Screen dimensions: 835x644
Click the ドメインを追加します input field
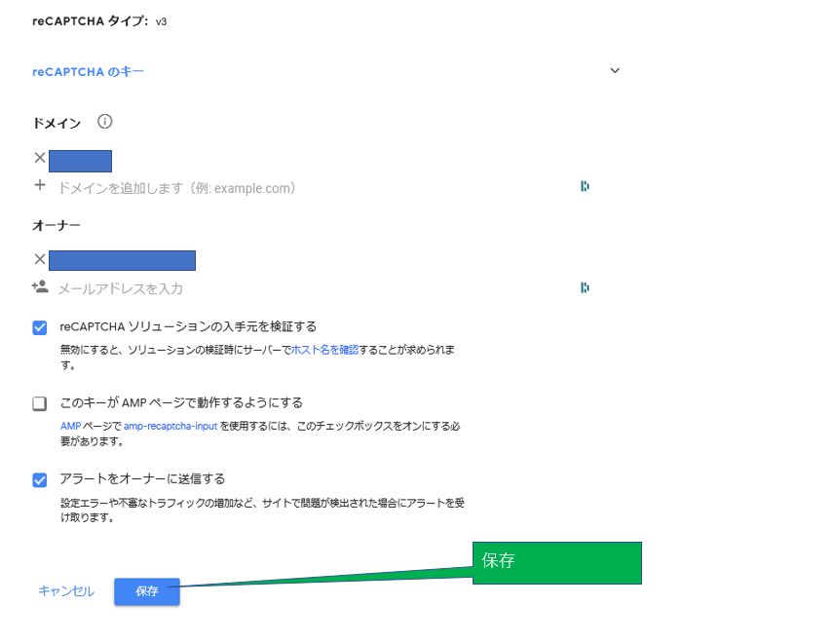click(175, 186)
